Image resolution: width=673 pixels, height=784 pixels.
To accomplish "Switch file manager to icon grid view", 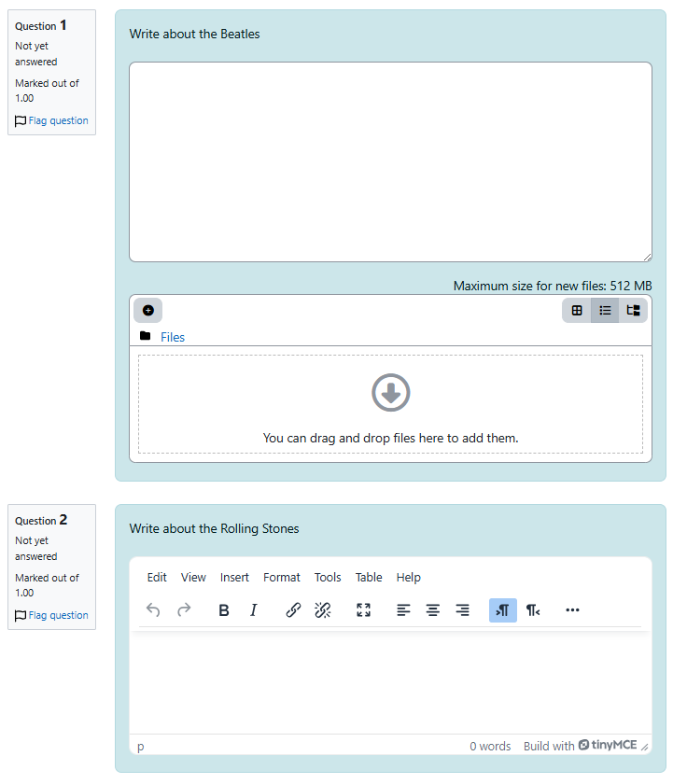I will [x=577, y=311].
